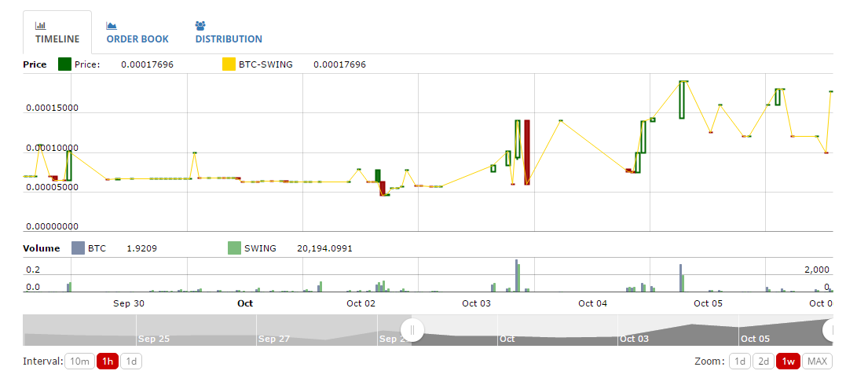Screen dimensions: 868x378
Task: Click the Oct 02 date axis label
Action: [361, 303]
